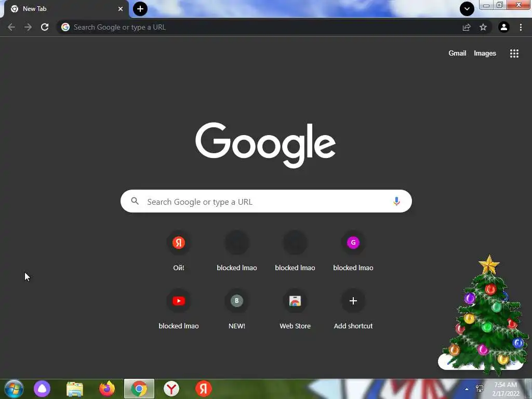Open Windows Explorer folder in taskbar
The image size is (532, 399).
(x=75, y=389)
